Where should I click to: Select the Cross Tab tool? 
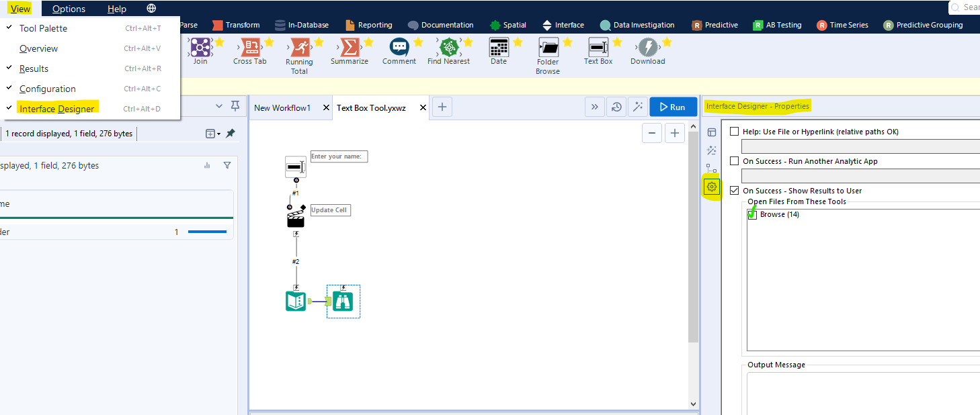[250, 48]
